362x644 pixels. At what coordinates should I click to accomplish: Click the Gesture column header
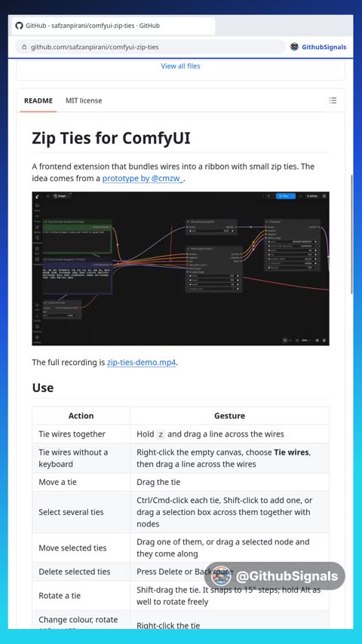point(229,416)
